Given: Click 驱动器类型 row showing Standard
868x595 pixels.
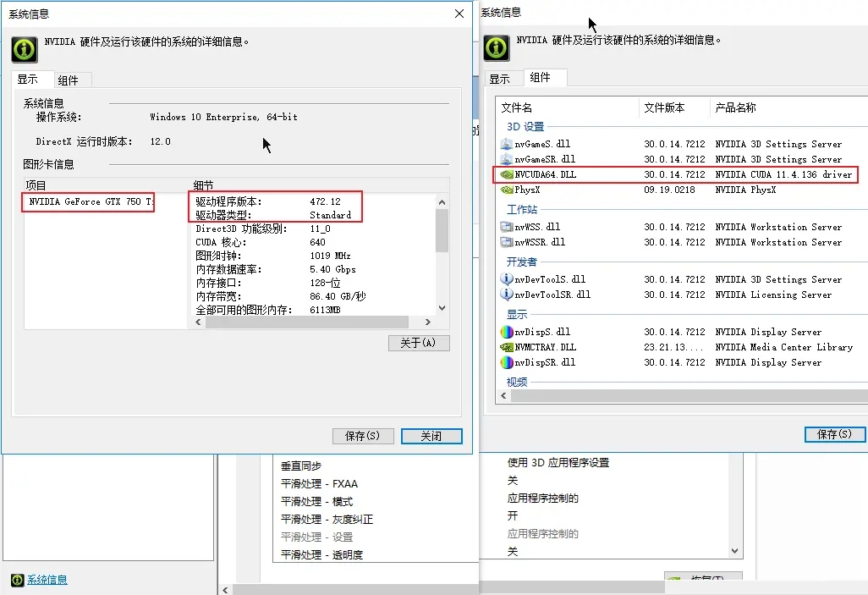Looking at the screenshot, I should click(273, 215).
